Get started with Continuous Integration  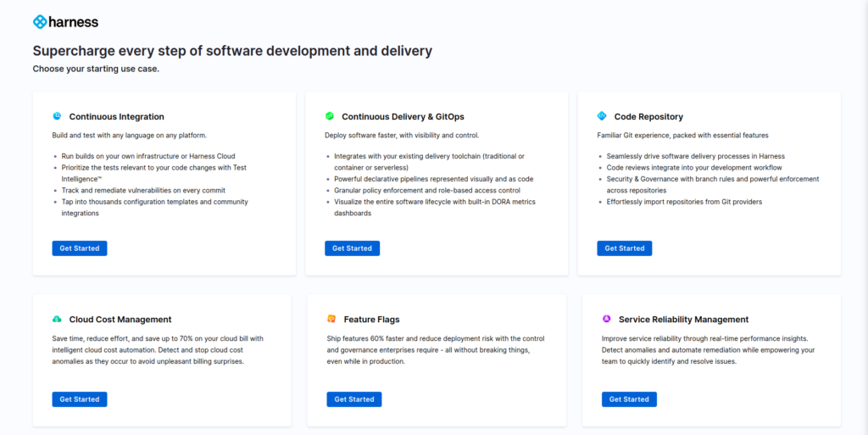pos(80,248)
